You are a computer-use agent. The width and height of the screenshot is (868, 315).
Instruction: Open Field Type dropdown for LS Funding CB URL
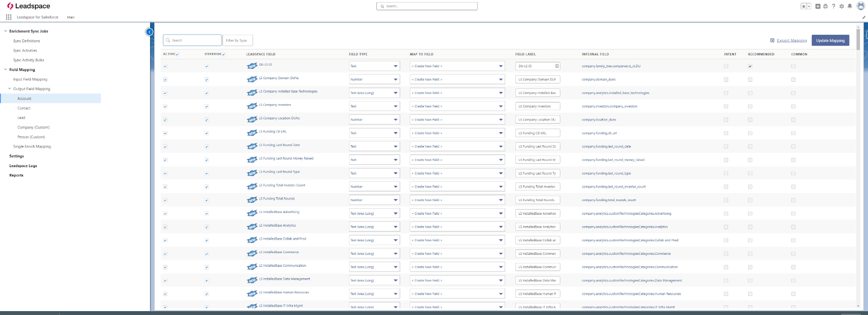374,133
